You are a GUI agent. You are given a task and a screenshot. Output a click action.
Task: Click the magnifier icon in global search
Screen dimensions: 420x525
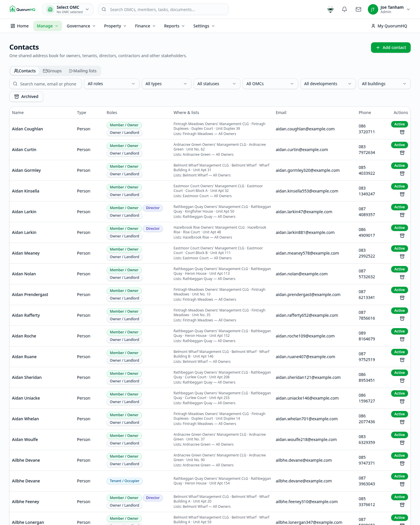(x=104, y=9)
